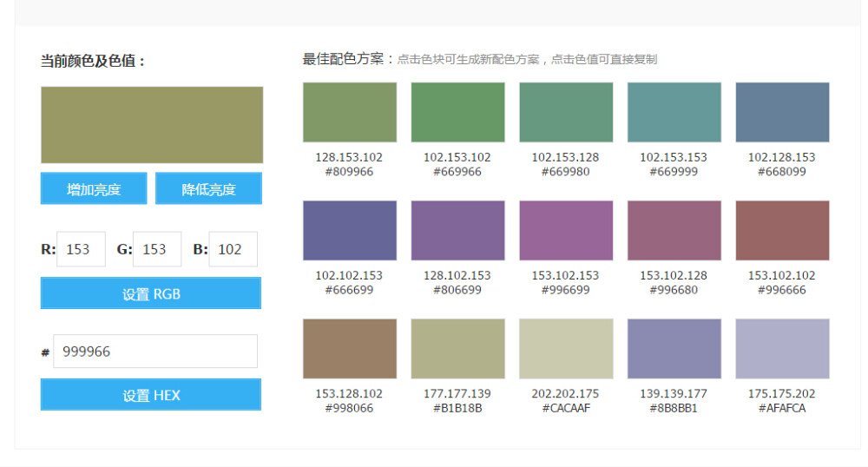This screenshot has height=467, width=868.
Task: Select the #668099 blue-gray swatch
Action: click(x=782, y=112)
